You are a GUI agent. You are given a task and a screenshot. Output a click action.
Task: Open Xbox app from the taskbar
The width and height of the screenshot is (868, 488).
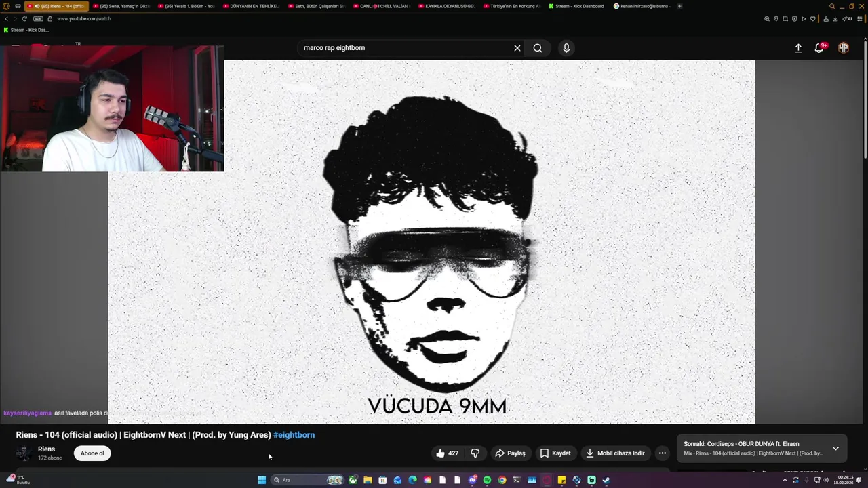[x=353, y=480]
